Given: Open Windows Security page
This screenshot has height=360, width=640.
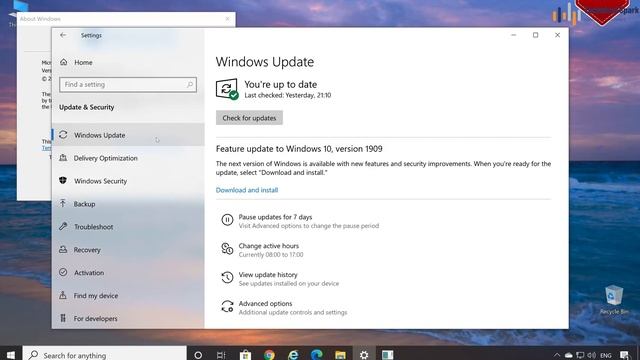Looking at the screenshot, I should 128,181.
